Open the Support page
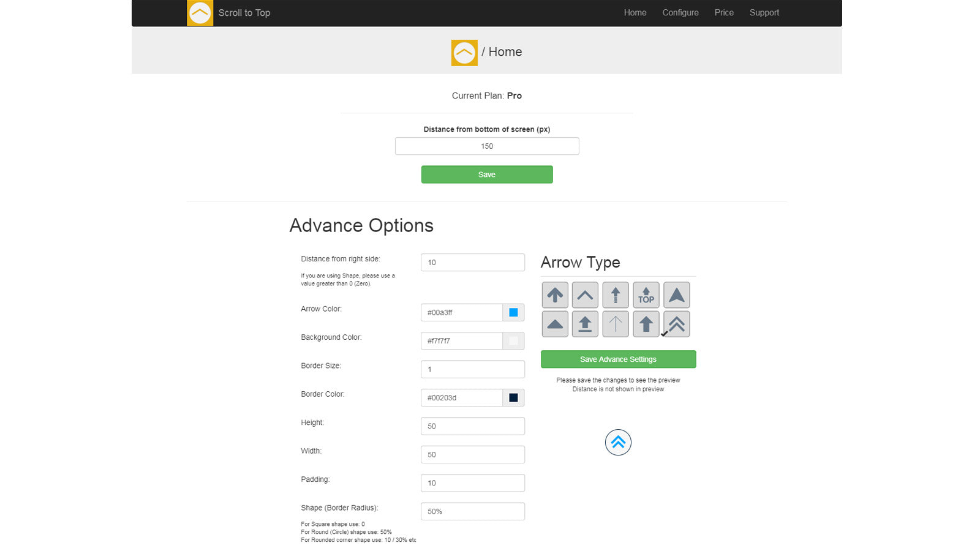 click(764, 13)
